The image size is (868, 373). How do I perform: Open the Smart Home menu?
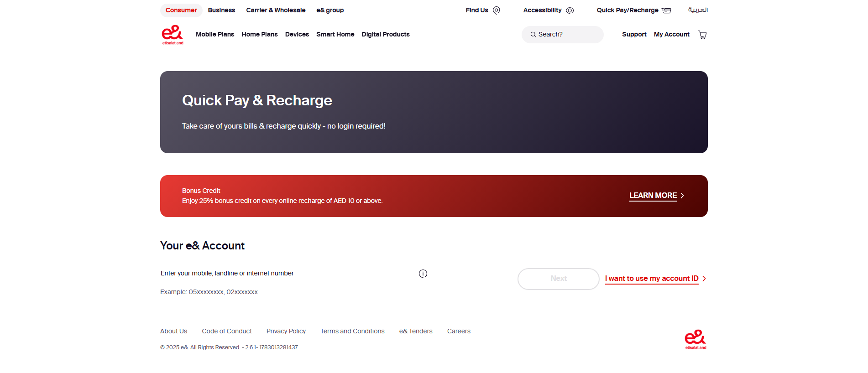pyautogui.click(x=335, y=34)
